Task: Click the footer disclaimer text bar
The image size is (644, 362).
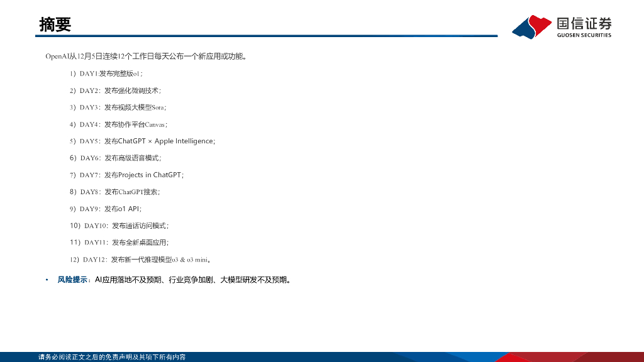Action: 110,353
